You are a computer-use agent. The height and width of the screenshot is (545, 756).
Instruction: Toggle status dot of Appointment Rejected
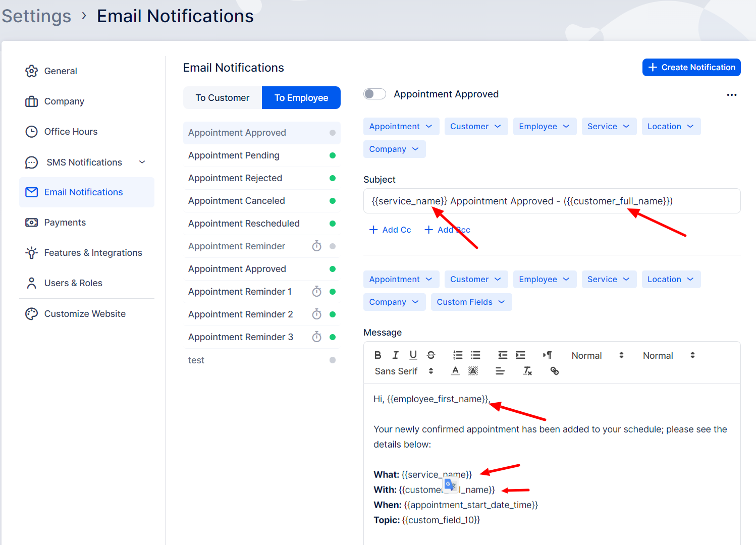click(333, 178)
